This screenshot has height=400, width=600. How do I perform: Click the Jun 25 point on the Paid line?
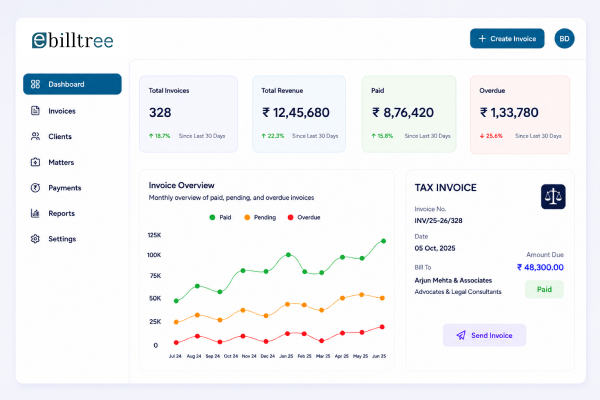click(x=383, y=241)
